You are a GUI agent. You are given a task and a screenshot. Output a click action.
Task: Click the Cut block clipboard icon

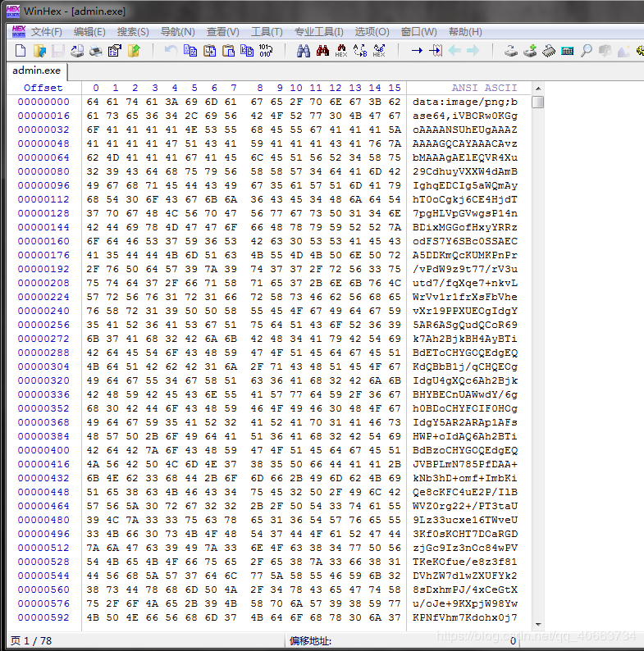tap(209, 51)
